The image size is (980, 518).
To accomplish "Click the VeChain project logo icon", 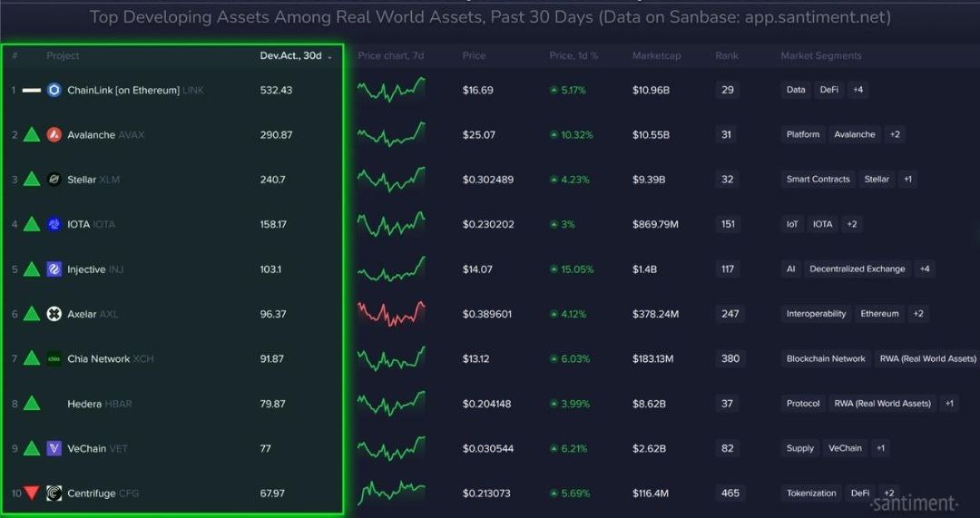I will pyautogui.click(x=54, y=448).
